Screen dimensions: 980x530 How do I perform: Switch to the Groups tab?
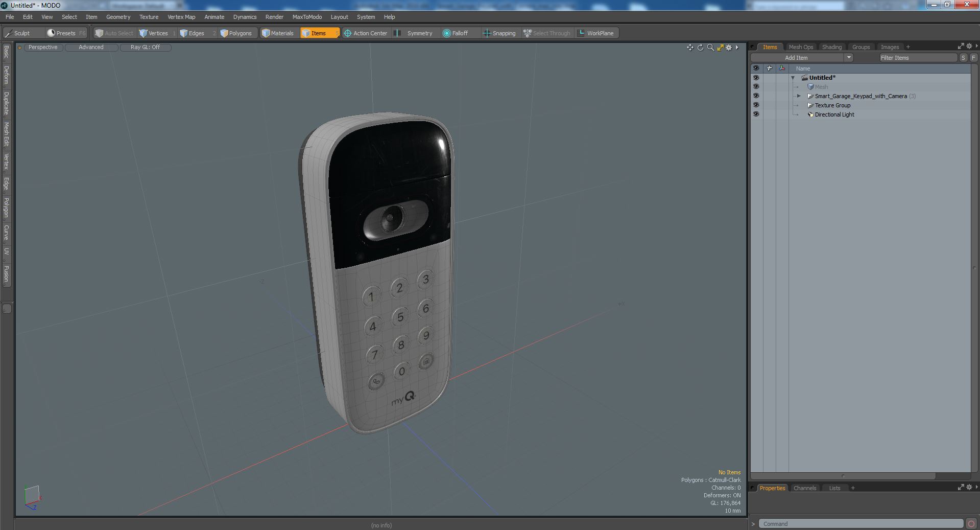coord(861,47)
